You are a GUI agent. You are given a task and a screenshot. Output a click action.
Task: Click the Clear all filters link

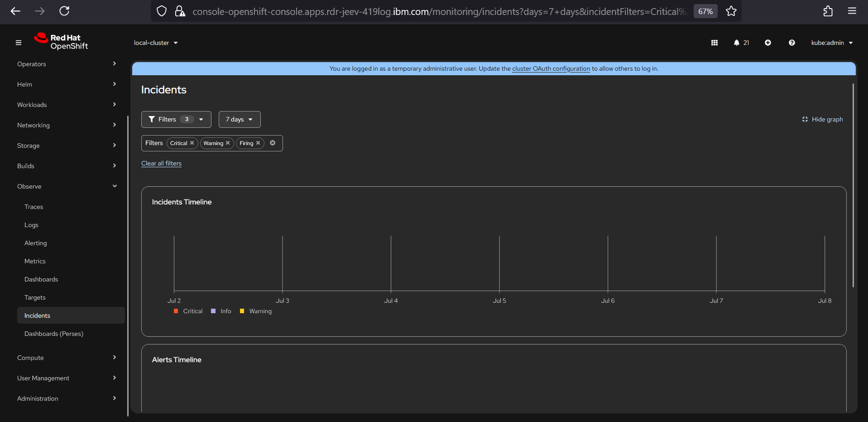click(161, 163)
